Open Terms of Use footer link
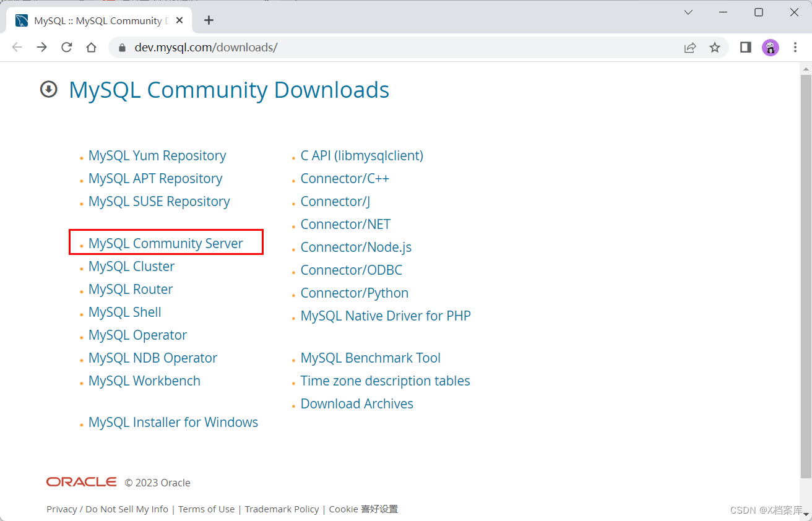This screenshot has height=521, width=812. coord(207,509)
